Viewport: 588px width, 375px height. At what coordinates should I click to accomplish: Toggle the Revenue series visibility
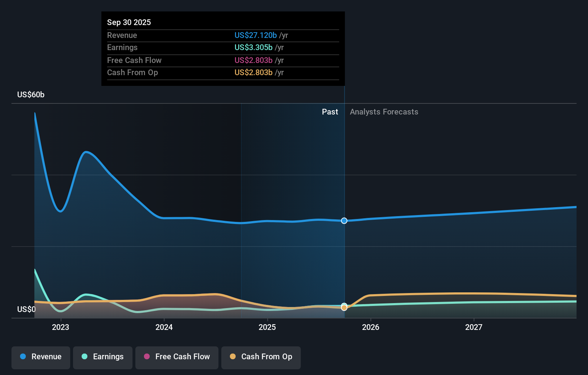point(40,357)
